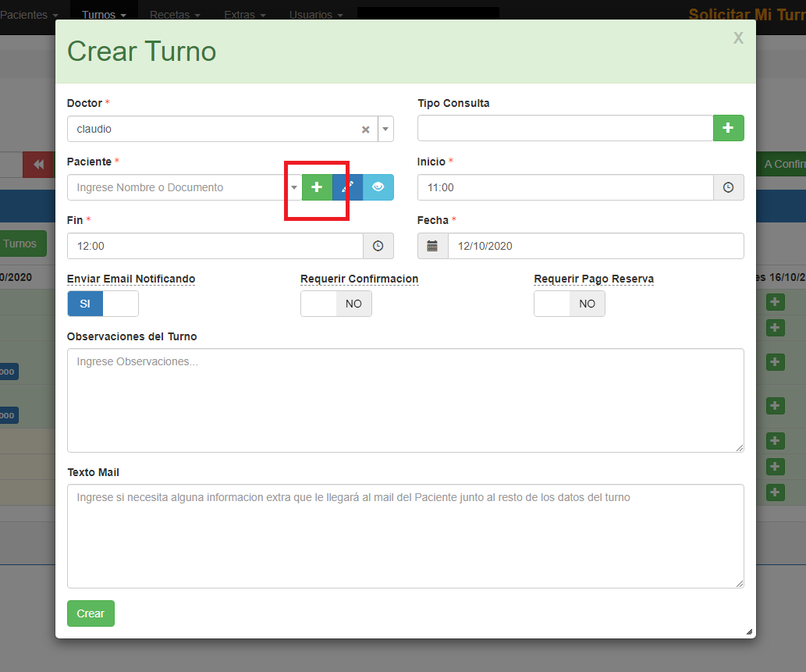Toggle the Requerir Confirmacion switch
The height and width of the screenshot is (672, 806).
coord(336,304)
